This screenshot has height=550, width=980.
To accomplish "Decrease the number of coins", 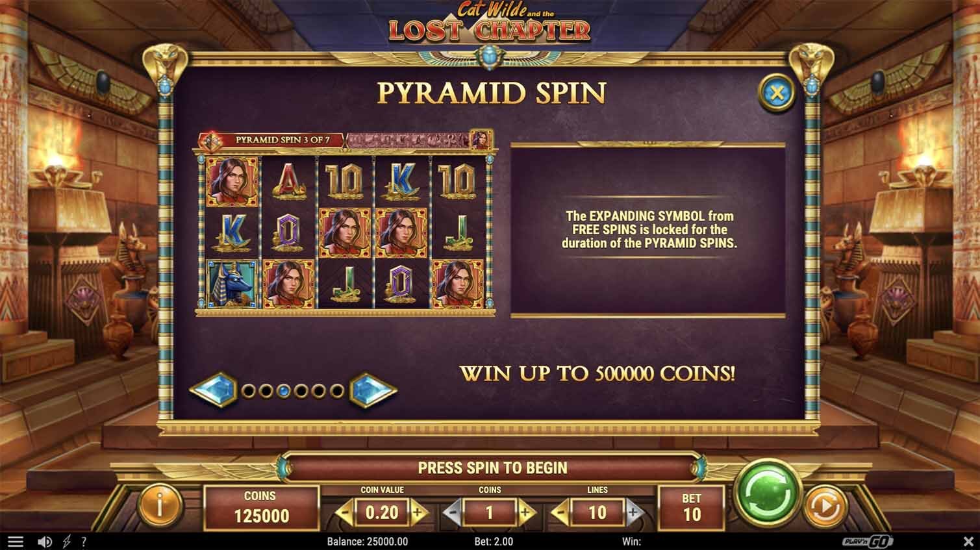I will pyautogui.click(x=453, y=513).
